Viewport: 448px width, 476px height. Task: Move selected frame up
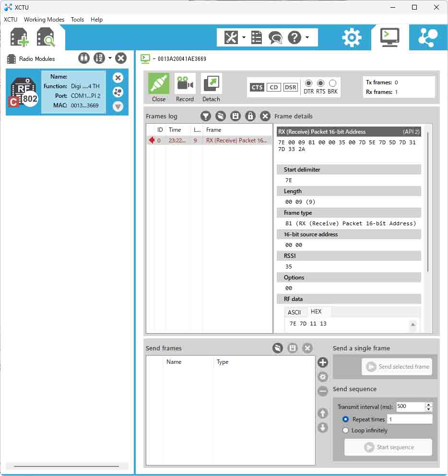pos(322,413)
